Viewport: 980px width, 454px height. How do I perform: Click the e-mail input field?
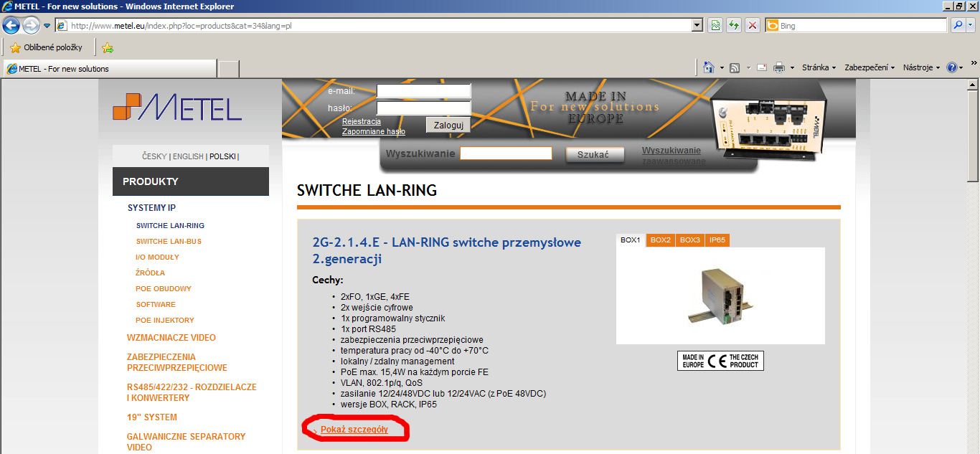point(423,90)
